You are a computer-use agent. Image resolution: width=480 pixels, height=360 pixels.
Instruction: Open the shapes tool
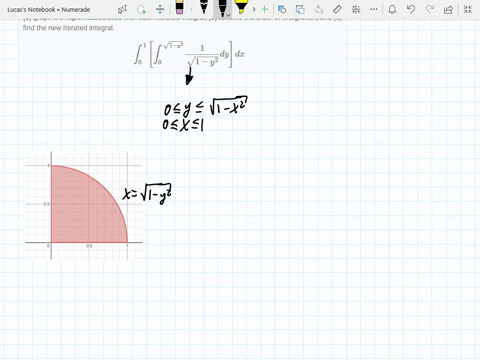tap(282, 9)
